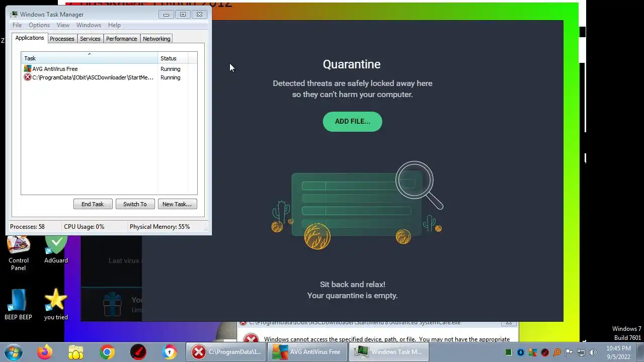Sort by Status column header

tap(173, 58)
